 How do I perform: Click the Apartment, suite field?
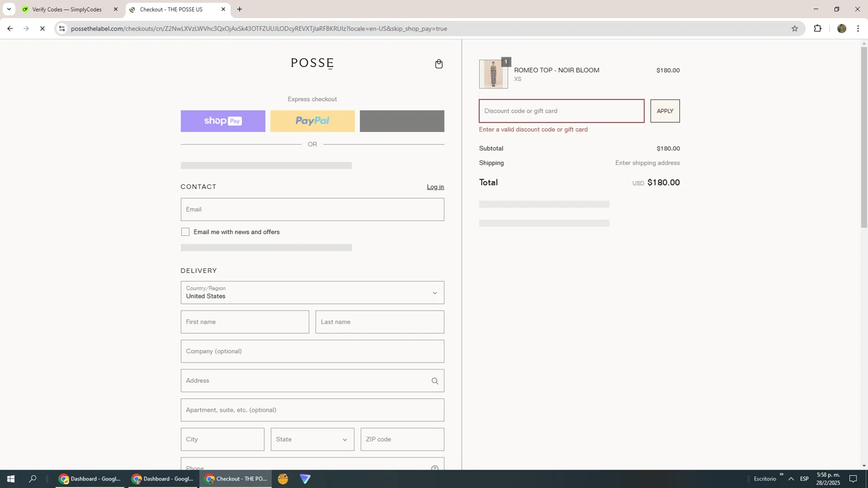pos(312,410)
